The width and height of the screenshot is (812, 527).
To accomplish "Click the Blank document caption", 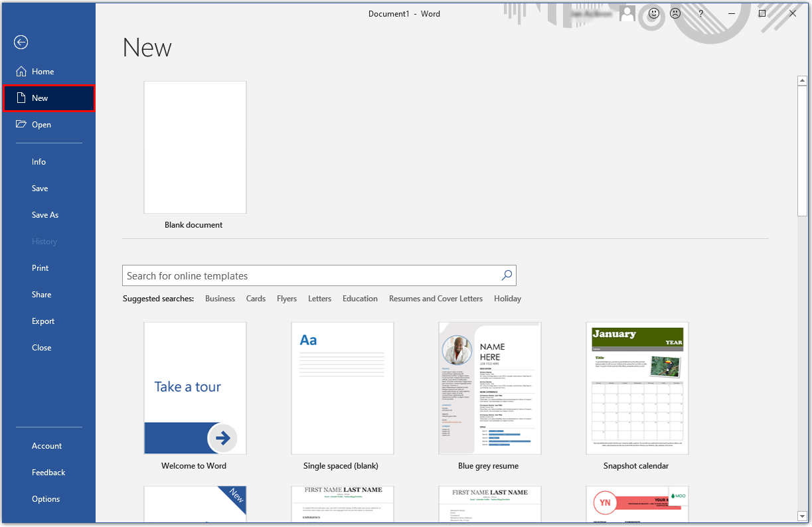I will [x=194, y=225].
